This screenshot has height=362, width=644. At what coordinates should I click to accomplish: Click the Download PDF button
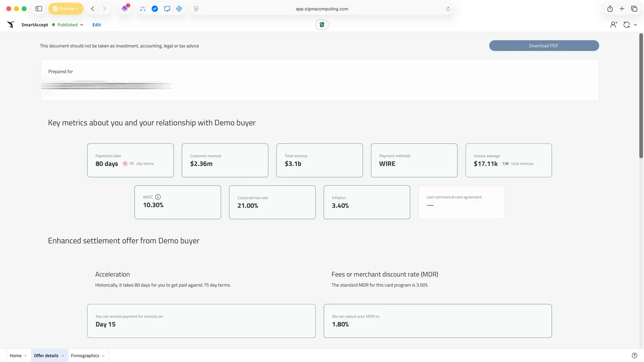[544, 46]
